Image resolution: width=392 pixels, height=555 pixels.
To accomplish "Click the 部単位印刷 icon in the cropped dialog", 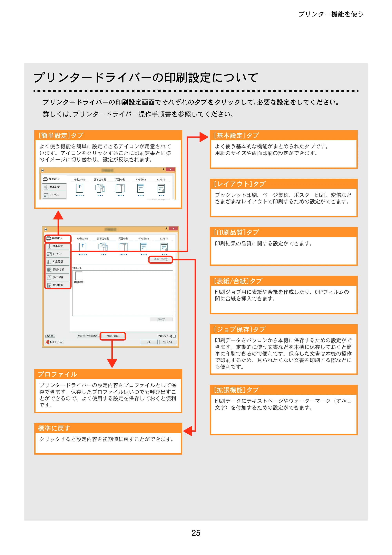I will point(100,188).
